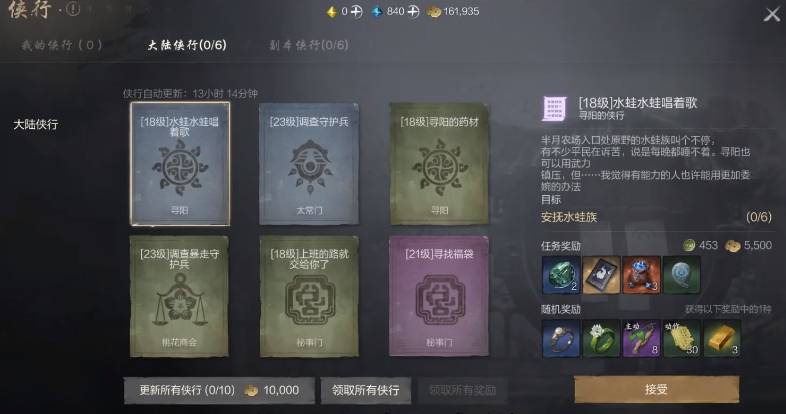
Task: Select the pearl ring random reward
Action: [x=561, y=339]
